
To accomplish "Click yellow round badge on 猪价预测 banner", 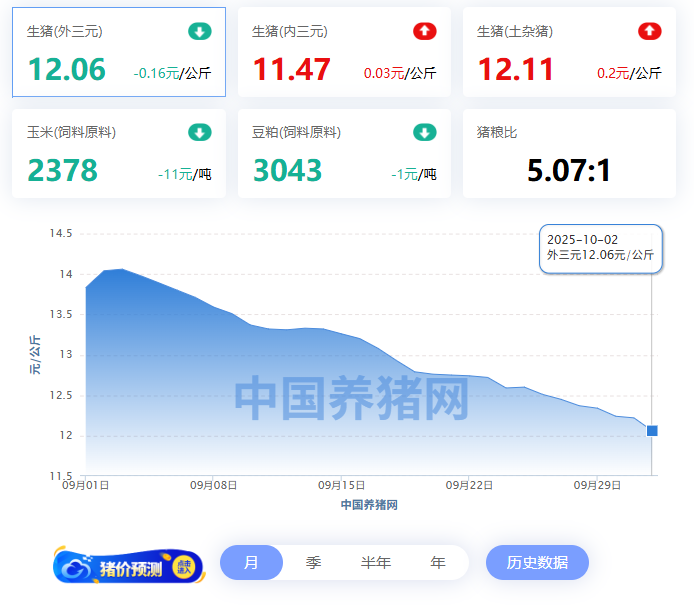I will click(185, 567).
